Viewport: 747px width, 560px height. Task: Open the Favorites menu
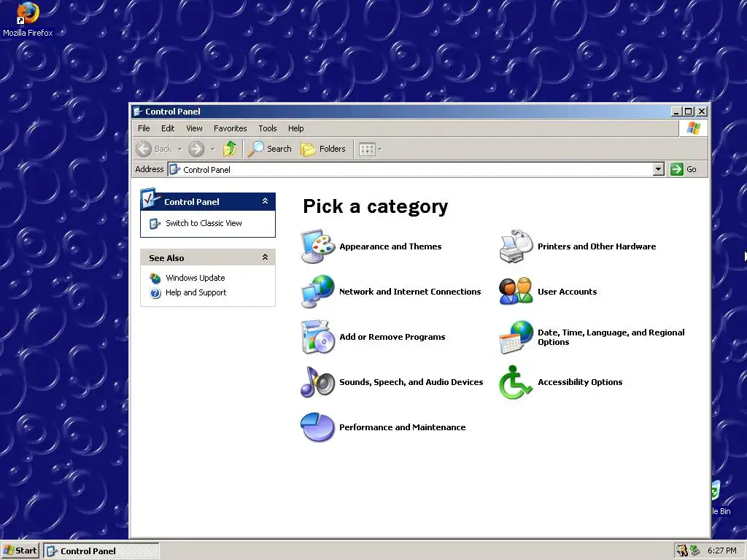pyautogui.click(x=230, y=128)
